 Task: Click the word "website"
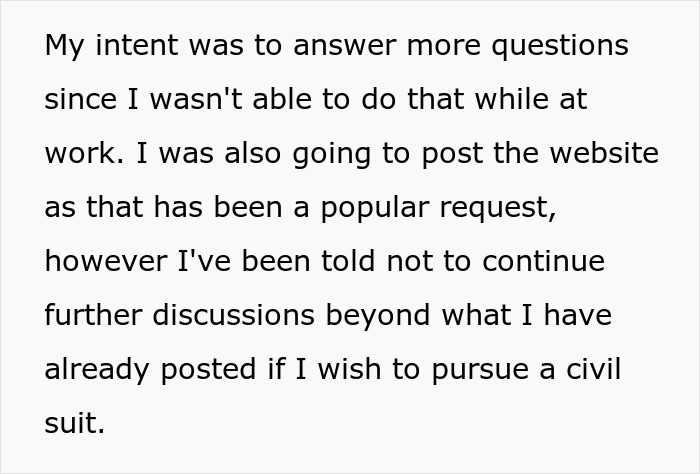pyautogui.click(x=604, y=153)
